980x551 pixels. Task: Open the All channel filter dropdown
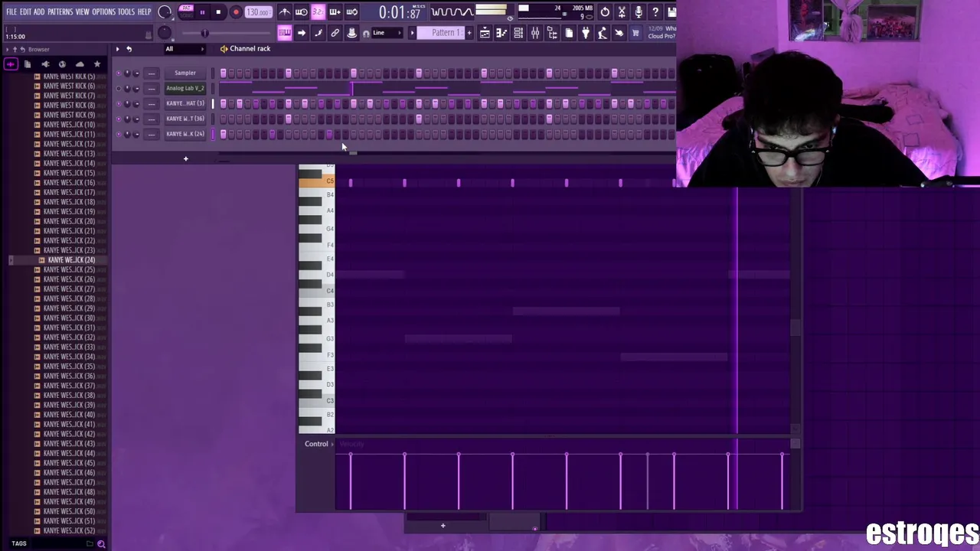[184, 49]
